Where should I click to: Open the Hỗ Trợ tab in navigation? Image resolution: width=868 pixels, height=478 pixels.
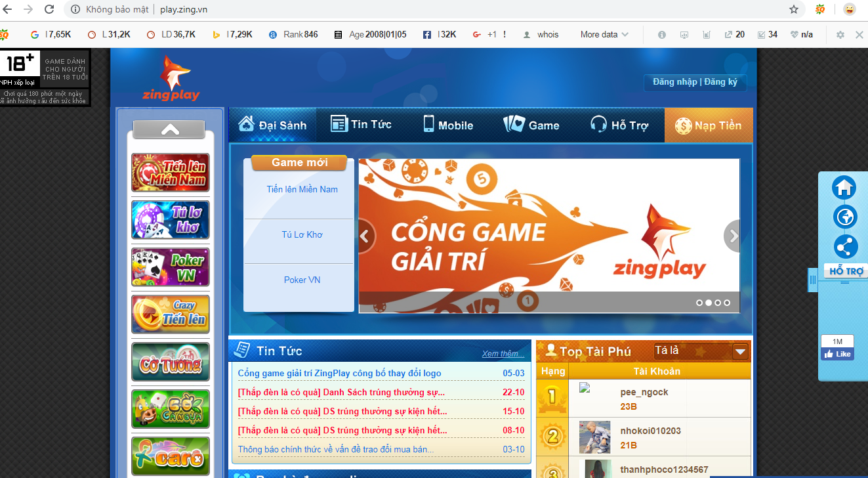pos(619,125)
